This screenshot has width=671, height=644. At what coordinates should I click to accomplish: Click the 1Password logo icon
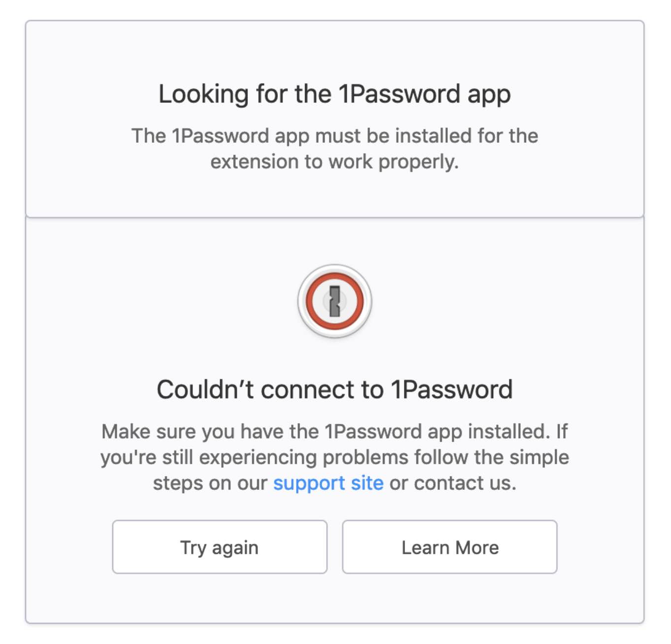click(335, 301)
